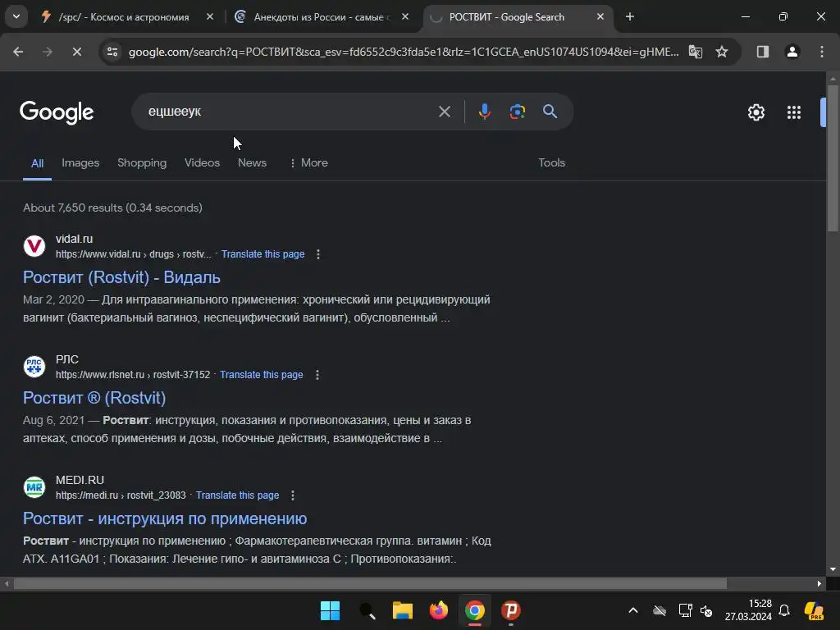Click the google.com address bar URL
This screenshot has width=840, height=630.
404,52
